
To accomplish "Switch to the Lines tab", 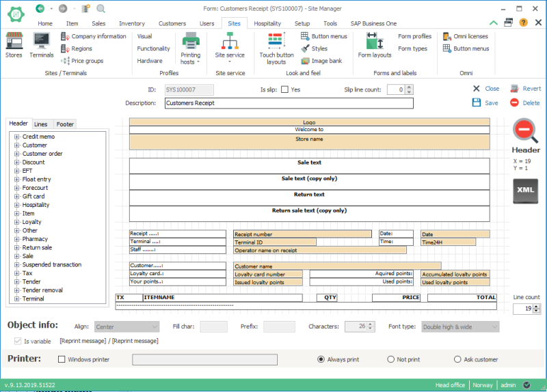I will 41,124.
